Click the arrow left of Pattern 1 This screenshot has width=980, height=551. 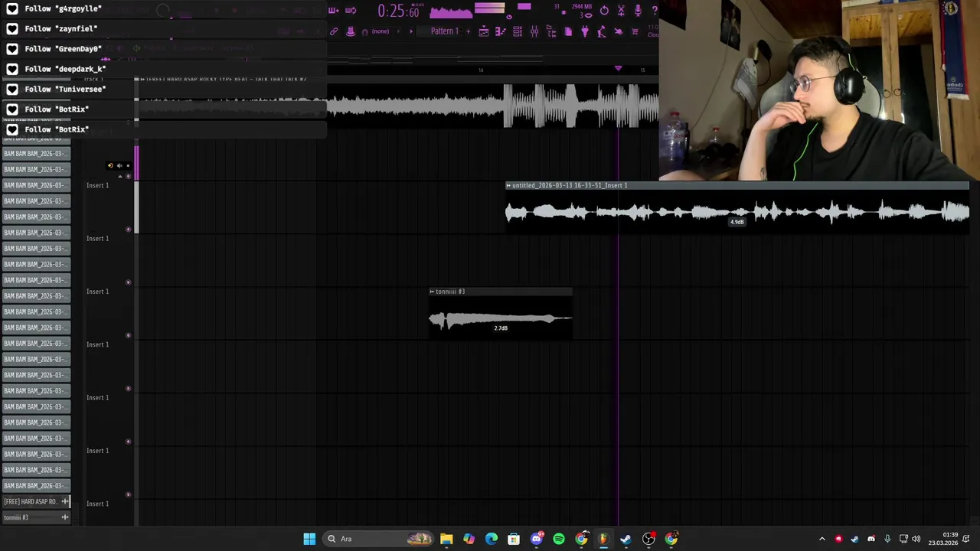(411, 31)
